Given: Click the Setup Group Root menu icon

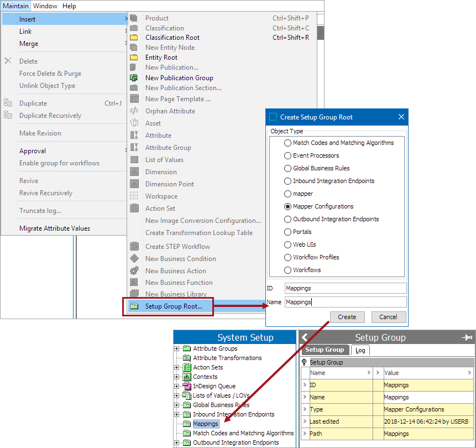Looking at the screenshot, I should click(134, 306).
